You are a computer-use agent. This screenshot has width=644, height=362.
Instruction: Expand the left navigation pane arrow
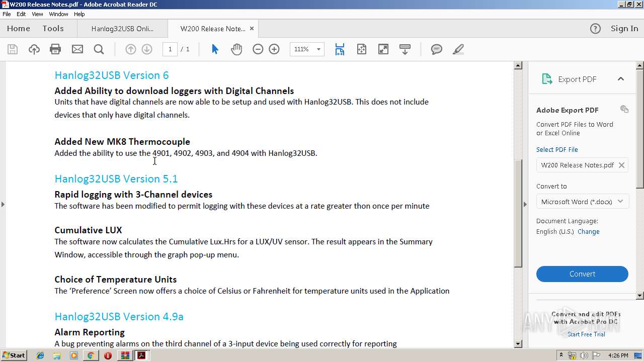click(x=3, y=204)
